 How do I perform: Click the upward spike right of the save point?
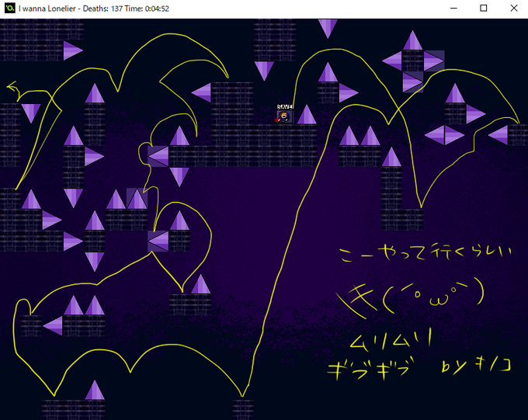[x=307, y=115]
